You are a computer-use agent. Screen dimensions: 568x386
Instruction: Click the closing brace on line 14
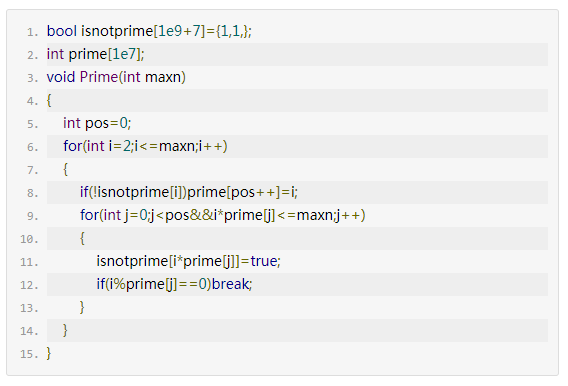coord(65,330)
